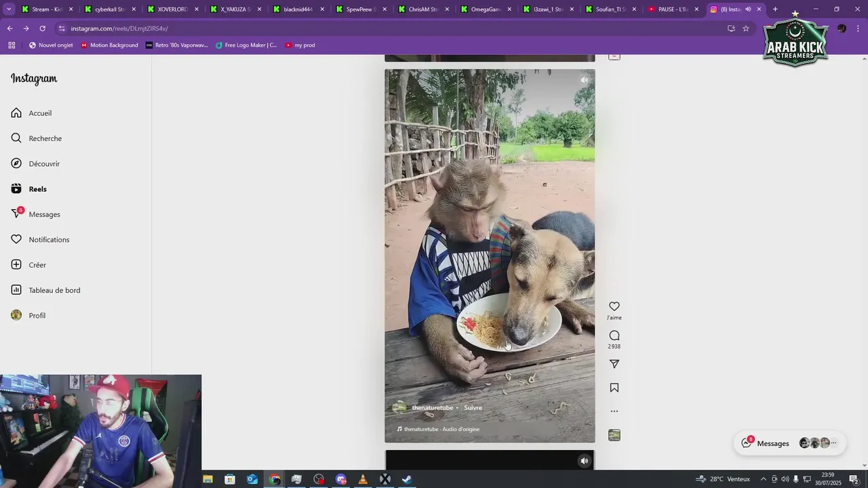This screenshot has height=488, width=868.
Task: Open the Chrome apps grid
Action: pos(12,45)
